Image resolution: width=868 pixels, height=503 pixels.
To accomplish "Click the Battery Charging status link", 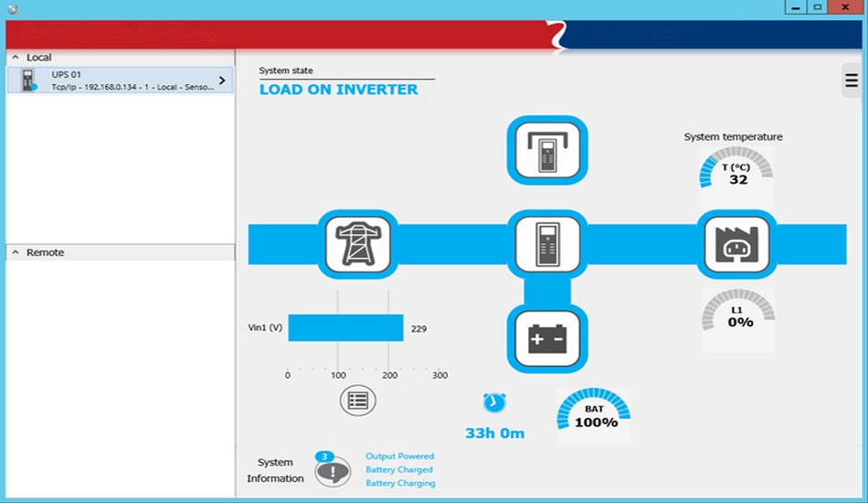I will pos(400,484).
